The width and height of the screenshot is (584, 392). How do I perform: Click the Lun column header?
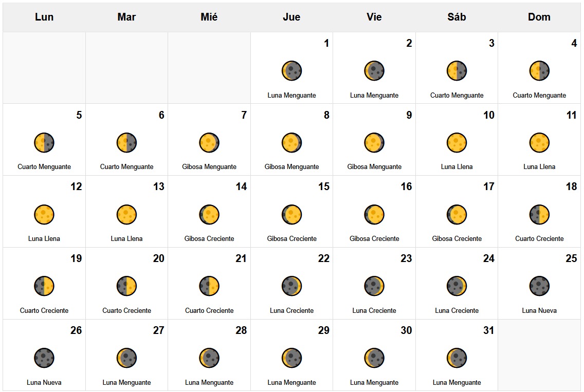click(44, 17)
